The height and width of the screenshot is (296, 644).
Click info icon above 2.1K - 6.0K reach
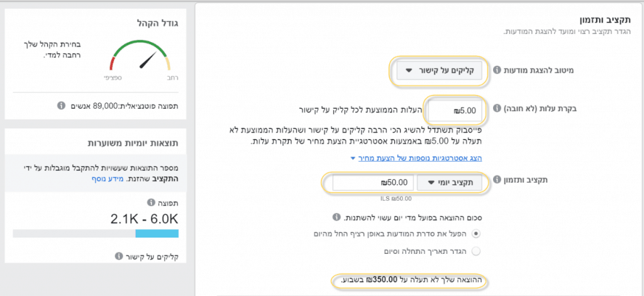click(x=151, y=203)
